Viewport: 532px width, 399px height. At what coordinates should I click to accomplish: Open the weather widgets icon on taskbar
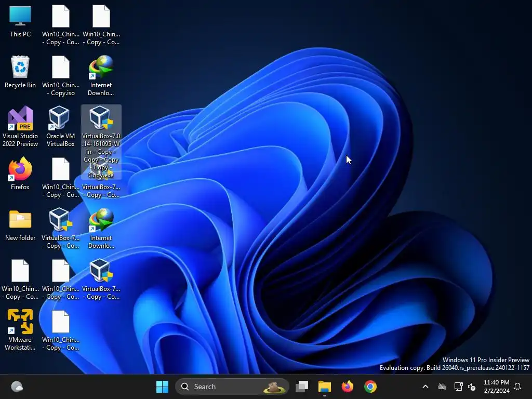point(17,387)
